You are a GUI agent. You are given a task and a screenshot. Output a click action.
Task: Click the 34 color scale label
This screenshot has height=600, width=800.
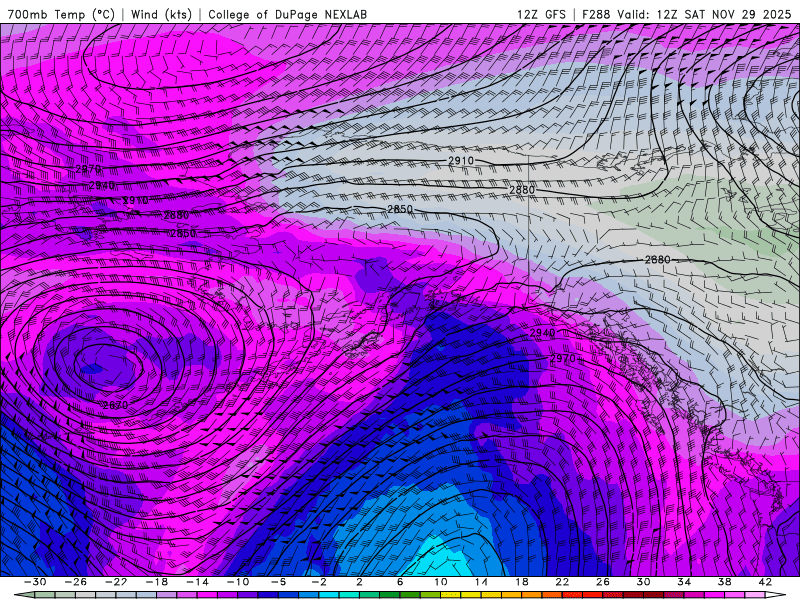pyautogui.click(x=684, y=582)
